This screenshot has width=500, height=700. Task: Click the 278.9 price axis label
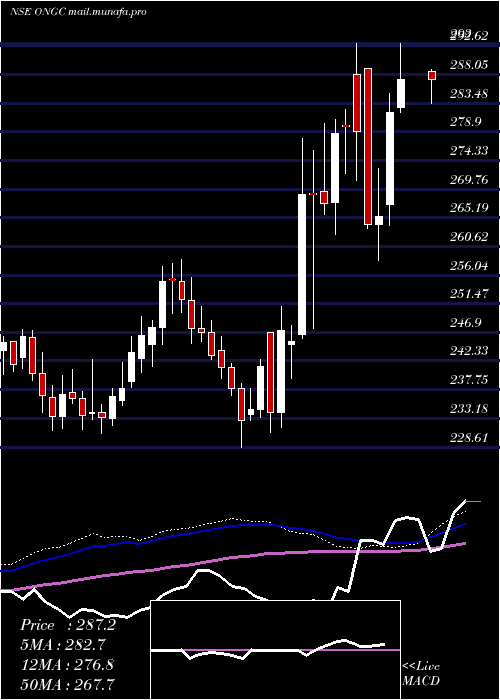(466, 122)
